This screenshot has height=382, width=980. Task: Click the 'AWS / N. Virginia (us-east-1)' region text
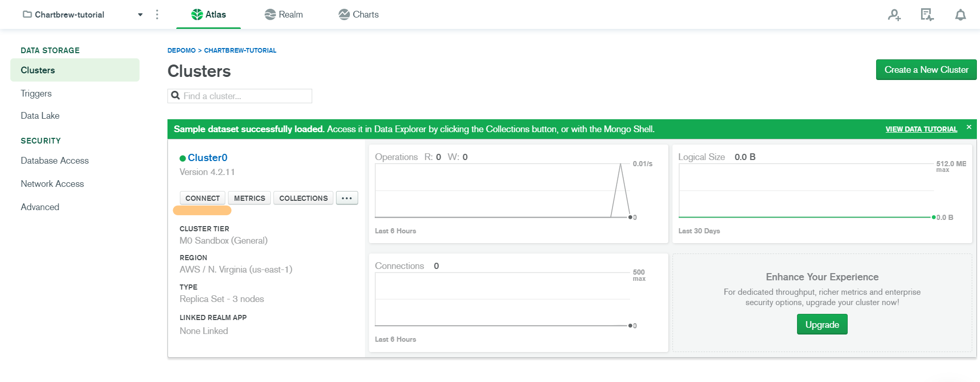[236, 269]
